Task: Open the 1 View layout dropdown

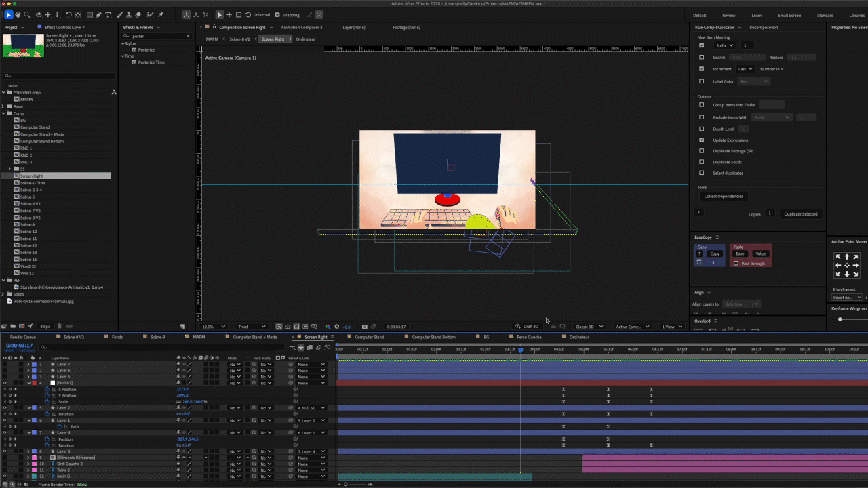Action: [x=673, y=327]
